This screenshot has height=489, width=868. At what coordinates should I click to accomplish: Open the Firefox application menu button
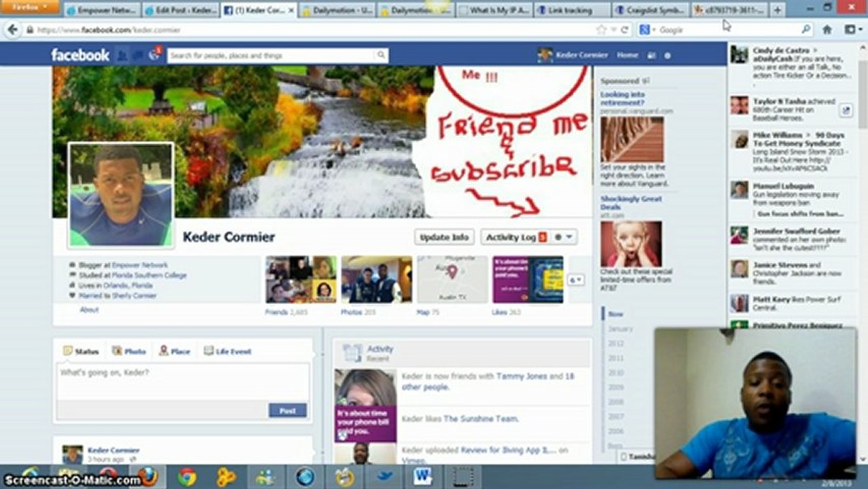coord(30,7)
